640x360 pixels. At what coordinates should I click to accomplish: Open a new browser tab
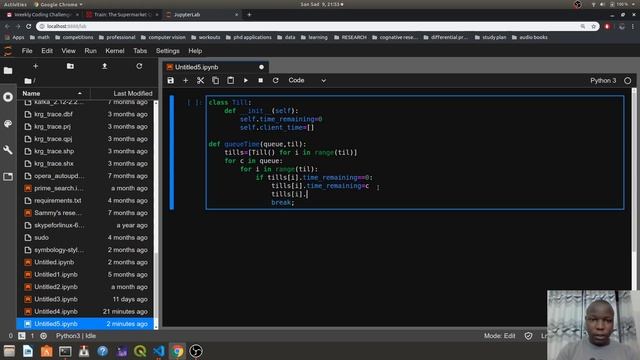[x=249, y=15]
